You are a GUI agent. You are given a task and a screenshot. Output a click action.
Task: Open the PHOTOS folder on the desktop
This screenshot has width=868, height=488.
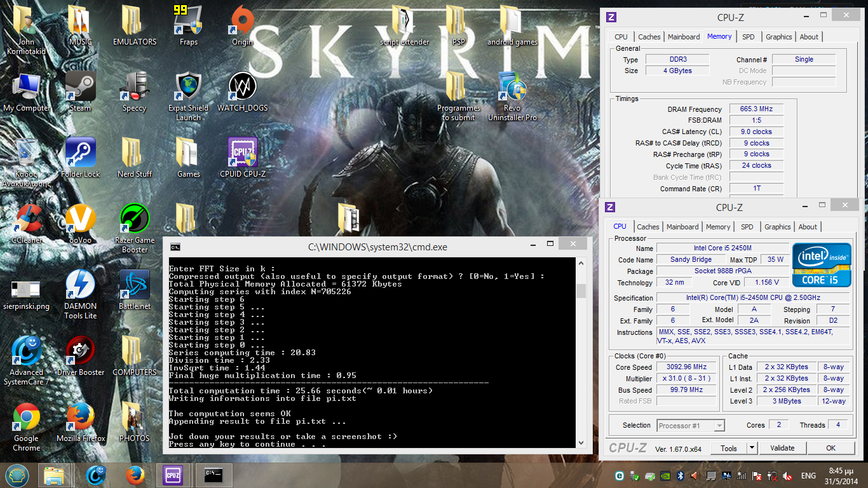[x=134, y=422]
